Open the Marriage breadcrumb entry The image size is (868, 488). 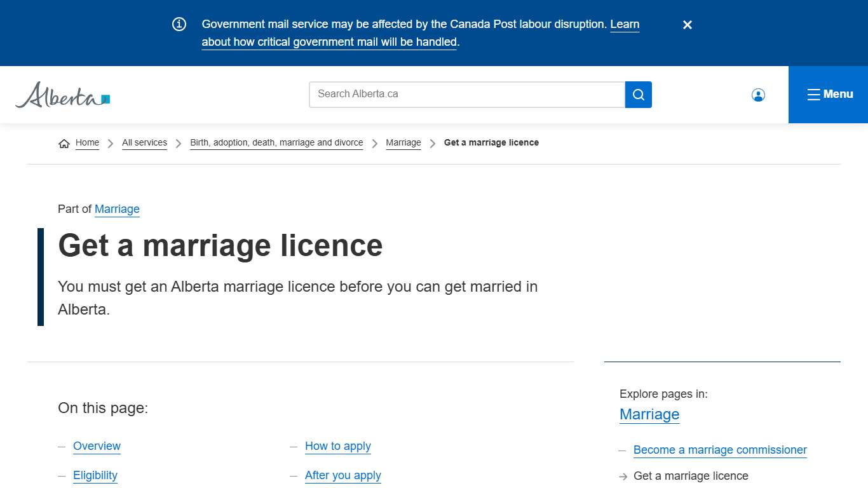pos(403,142)
